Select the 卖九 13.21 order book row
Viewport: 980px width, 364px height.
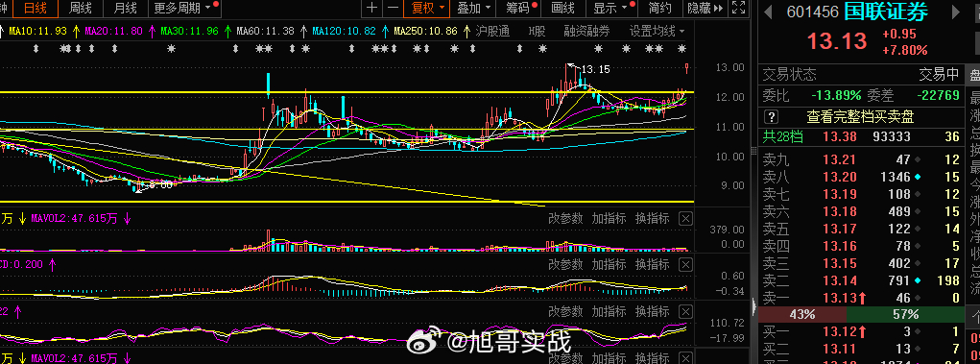[x=861, y=159]
